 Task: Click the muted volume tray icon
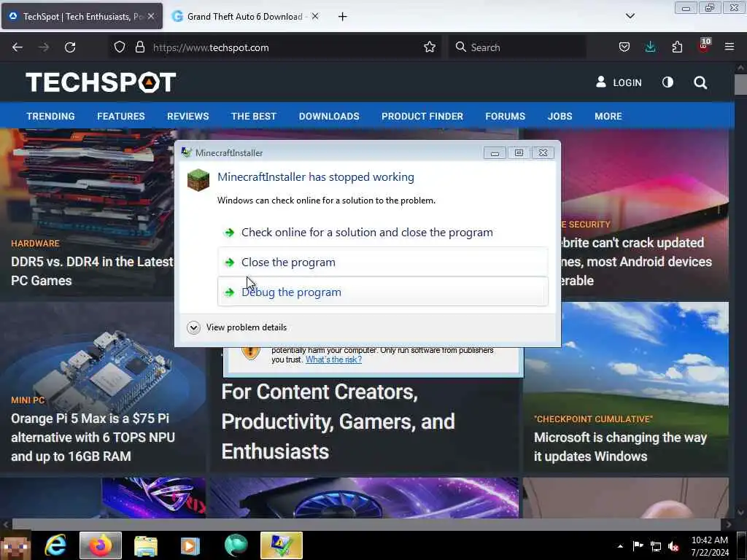pyautogui.click(x=673, y=546)
